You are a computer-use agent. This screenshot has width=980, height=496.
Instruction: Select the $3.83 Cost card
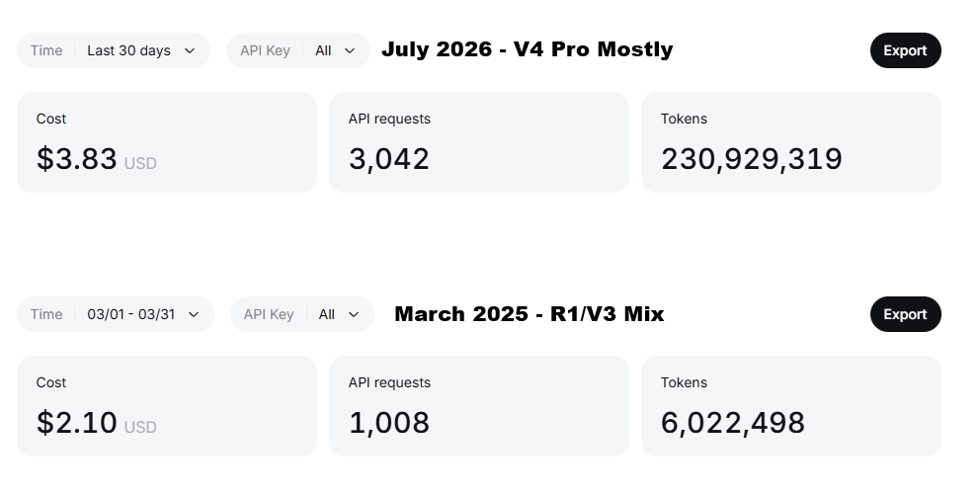point(167,142)
